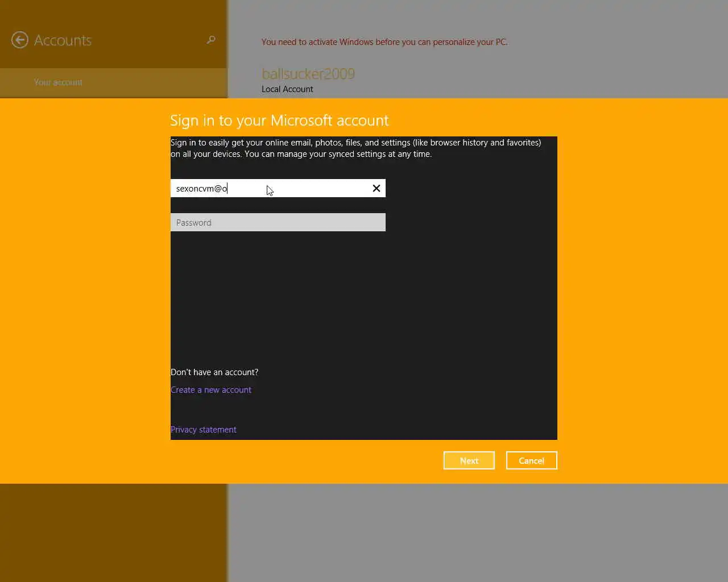This screenshot has width=728, height=582.
Task: Click the Don't have an account? text
Action: (214, 372)
